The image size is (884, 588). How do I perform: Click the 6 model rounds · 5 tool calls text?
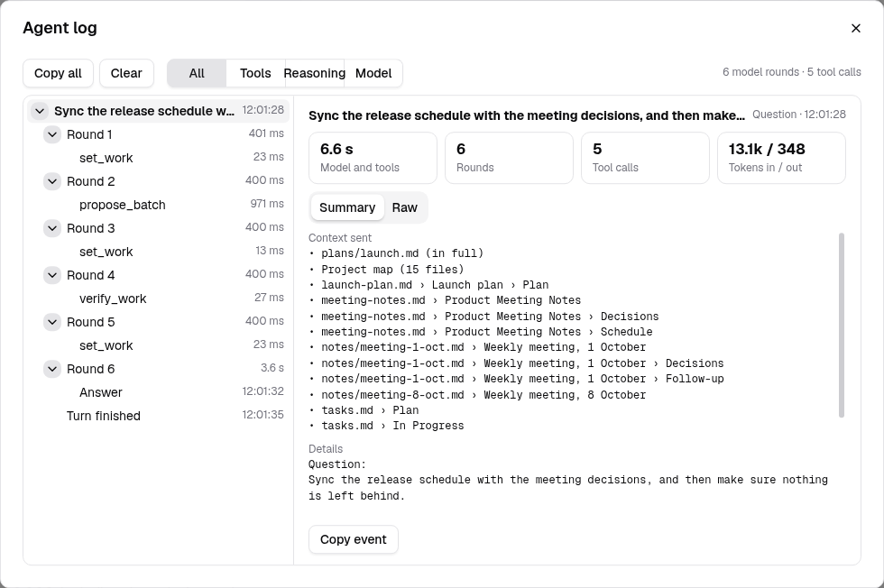point(792,72)
